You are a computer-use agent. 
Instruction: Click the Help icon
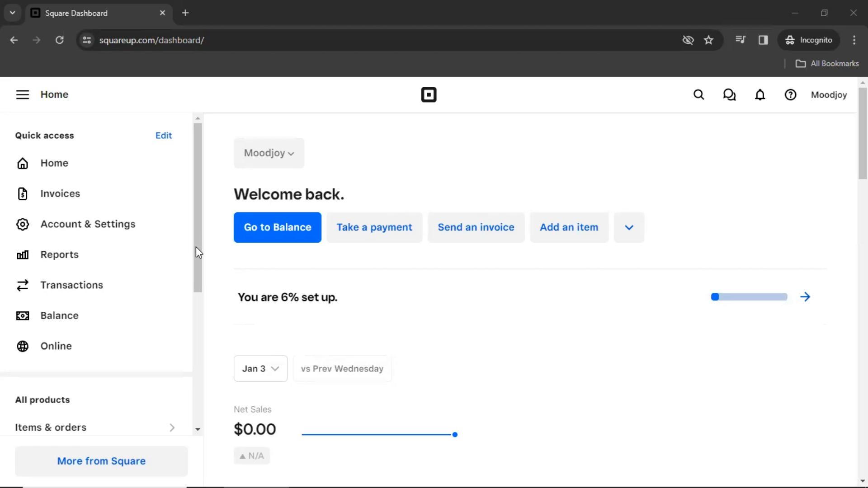[x=791, y=95]
